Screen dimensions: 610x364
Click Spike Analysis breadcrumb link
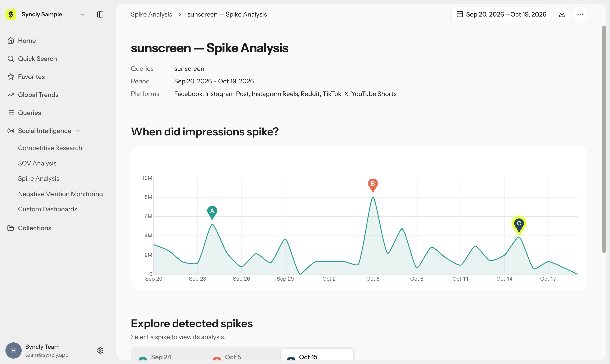[152, 14]
